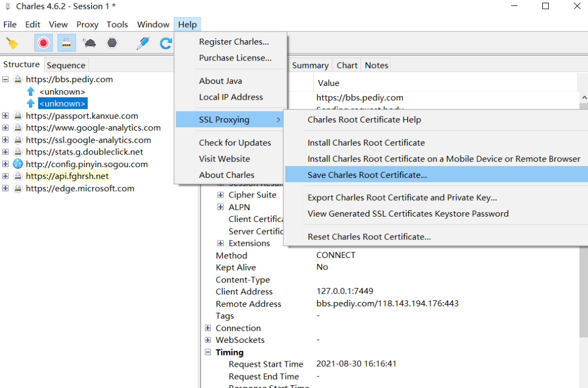Viewport: 588px width, 388px height.
Task: Choose Install Charles Root Certificate
Action: point(437,143)
